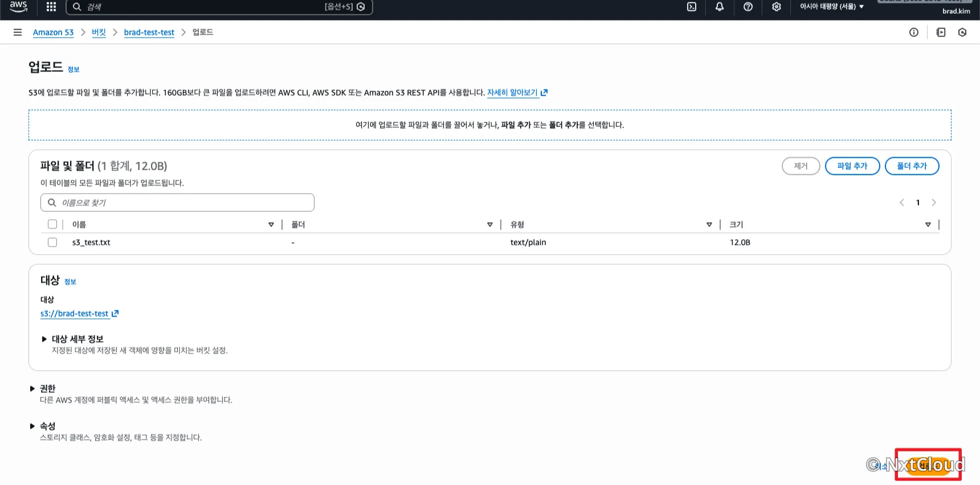
Task: Click the 파일 추가 button
Action: 852,166
